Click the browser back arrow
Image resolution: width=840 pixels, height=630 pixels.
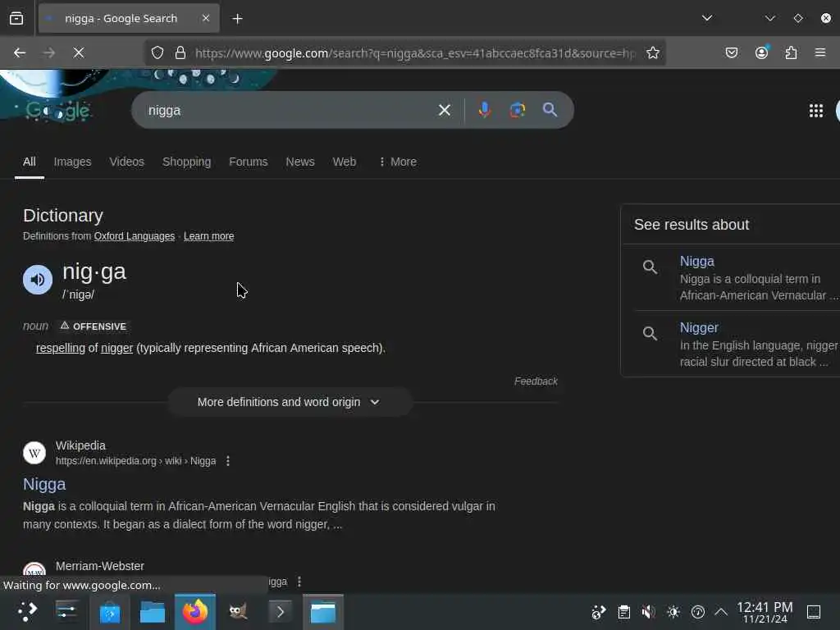[x=20, y=52]
